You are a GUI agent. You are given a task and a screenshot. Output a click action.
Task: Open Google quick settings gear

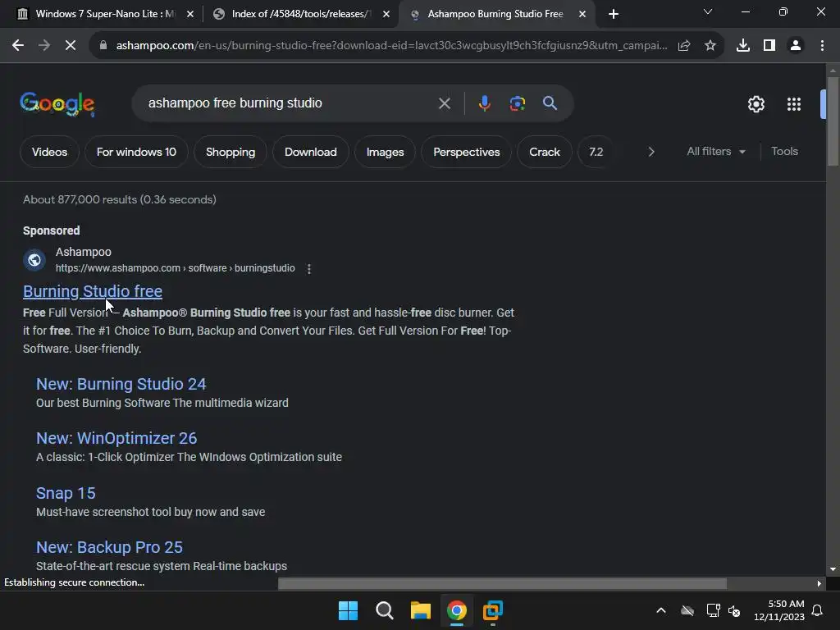pyautogui.click(x=756, y=104)
